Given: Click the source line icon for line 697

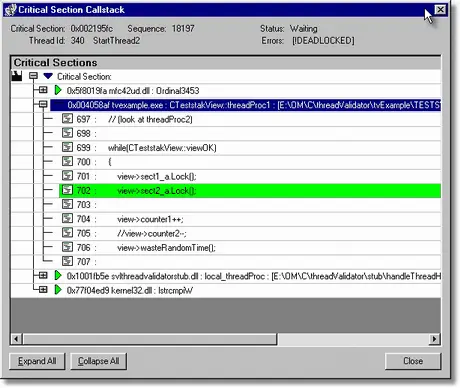Looking at the screenshot, I should point(67,119).
